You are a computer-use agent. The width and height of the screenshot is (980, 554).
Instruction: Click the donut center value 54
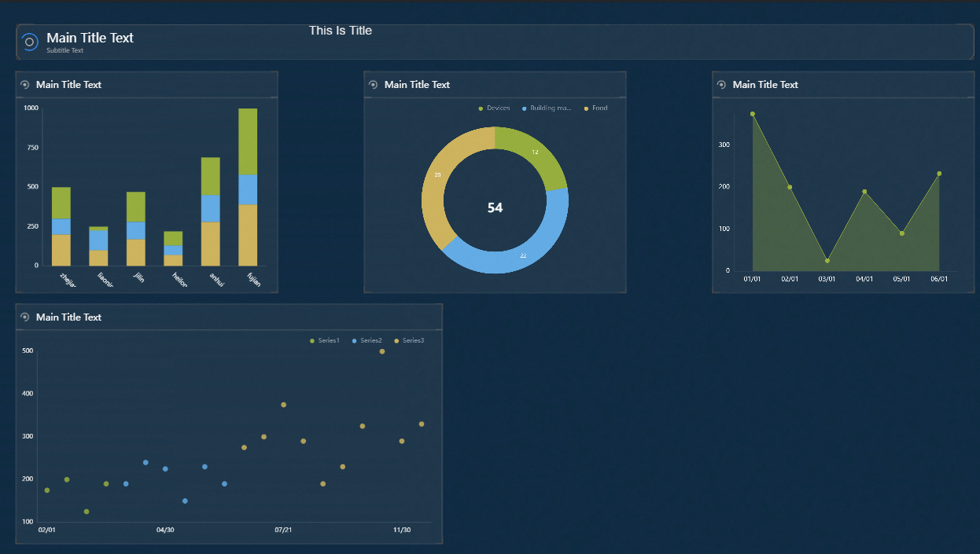coord(495,208)
